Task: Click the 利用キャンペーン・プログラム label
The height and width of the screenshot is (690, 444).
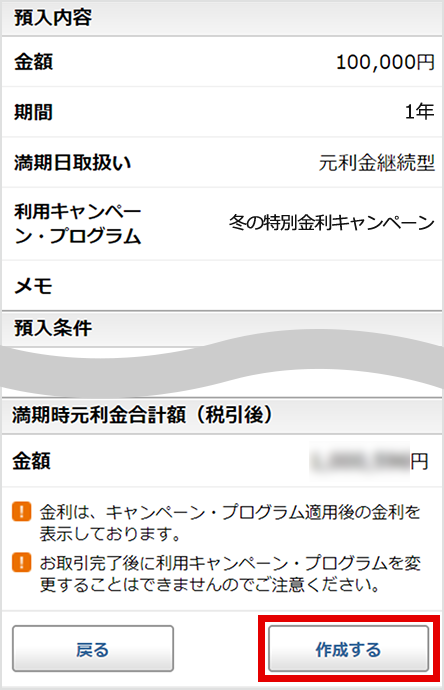Action: [77, 224]
